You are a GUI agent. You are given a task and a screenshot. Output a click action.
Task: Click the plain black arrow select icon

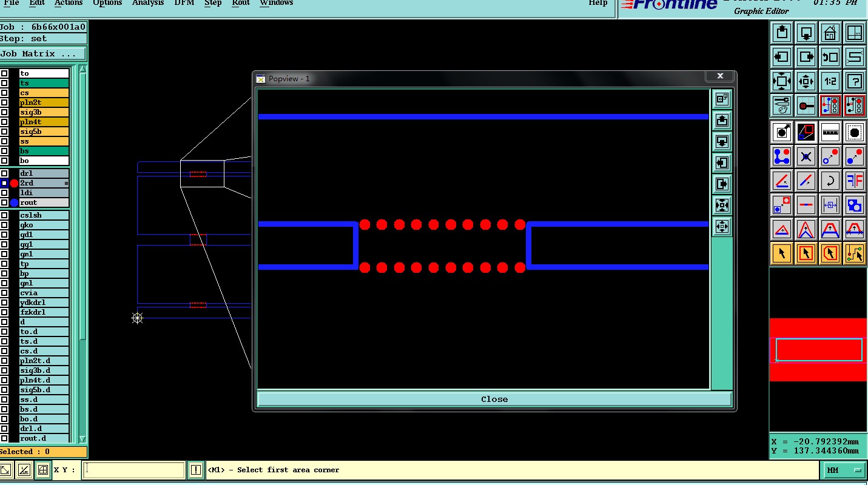tap(782, 253)
